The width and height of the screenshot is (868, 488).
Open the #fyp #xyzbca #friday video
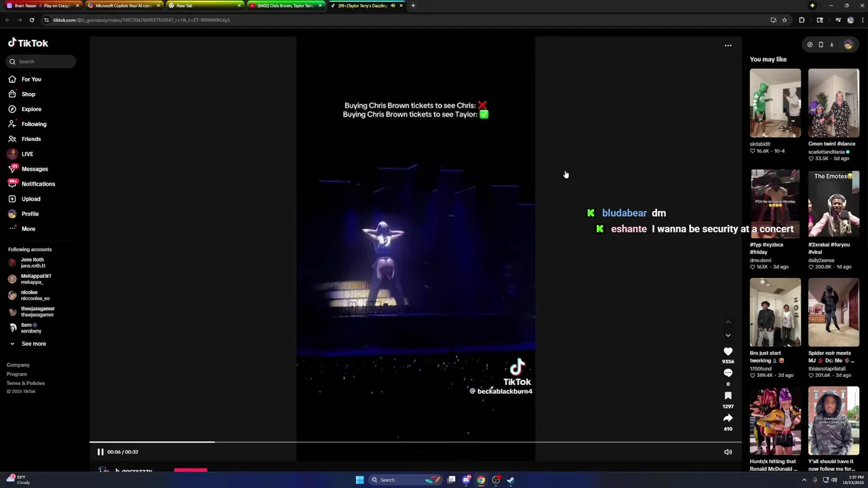point(775,204)
